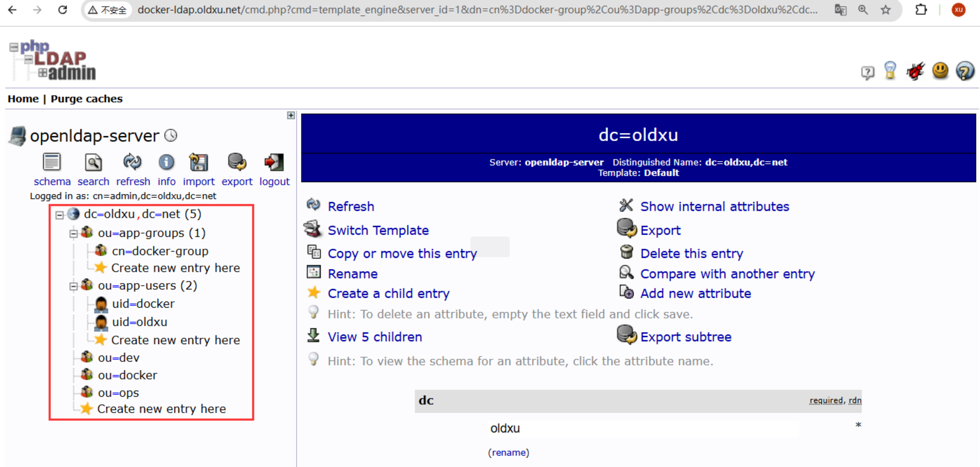The height and width of the screenshot is (467, 980).
Task: Click the schema icon in server toolbar
Action: (51, 162)
